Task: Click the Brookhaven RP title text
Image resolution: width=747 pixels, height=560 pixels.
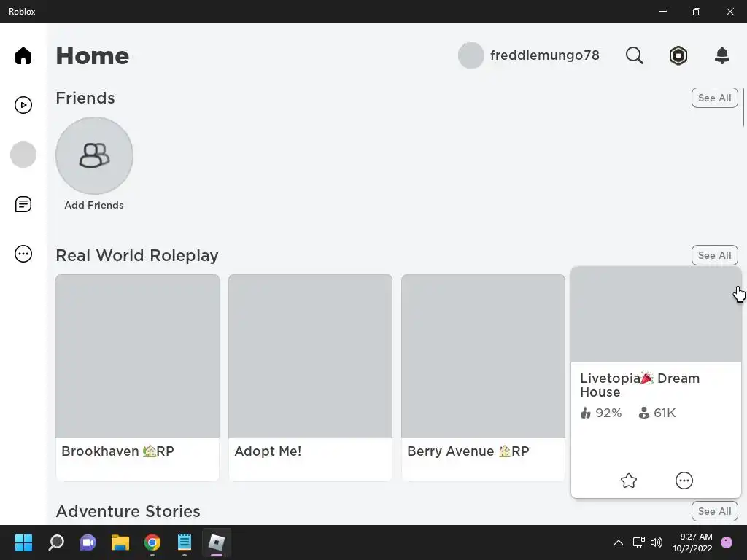Action: click(x=117, y=451)
